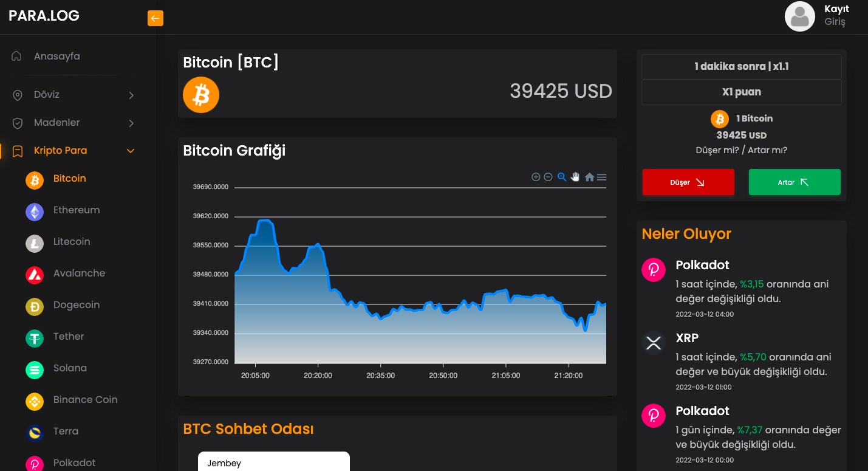Image resolution: width=868 pixels, height=471 pixels.
Task: Open the PARA.LOG logo home link
Action: click(44, 16)
